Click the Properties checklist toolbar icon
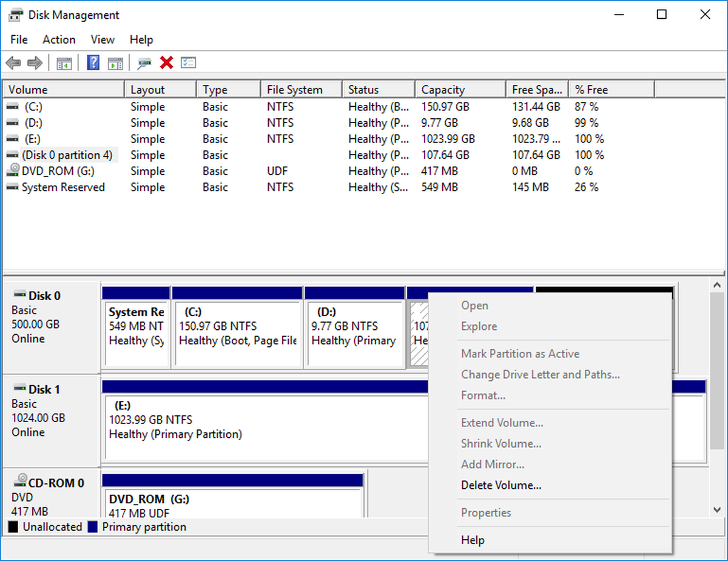 tap(188, 62)
